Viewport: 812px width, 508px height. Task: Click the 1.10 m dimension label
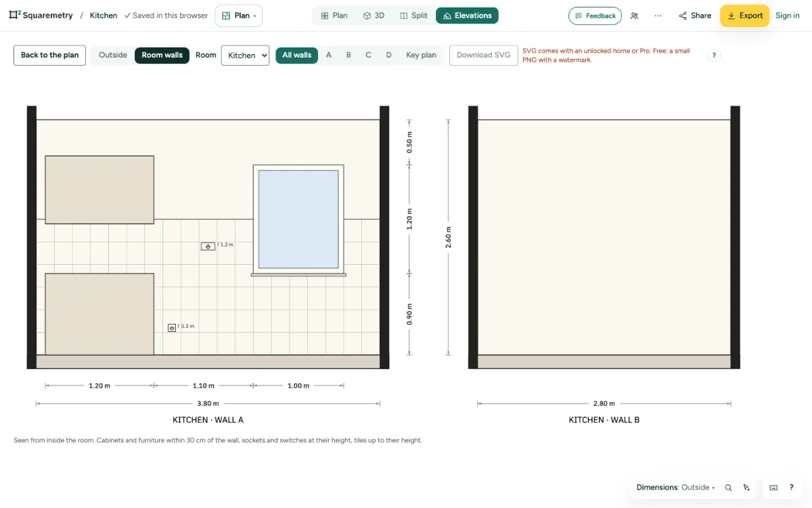coord(204,386)
